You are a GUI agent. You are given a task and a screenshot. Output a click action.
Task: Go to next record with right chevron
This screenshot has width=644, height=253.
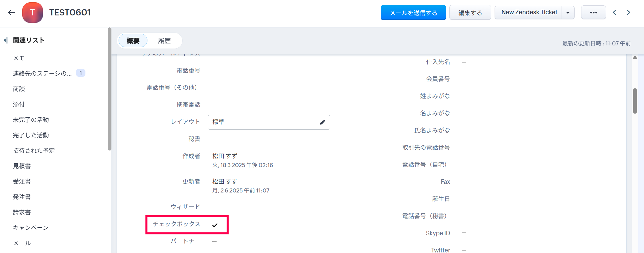628,13
